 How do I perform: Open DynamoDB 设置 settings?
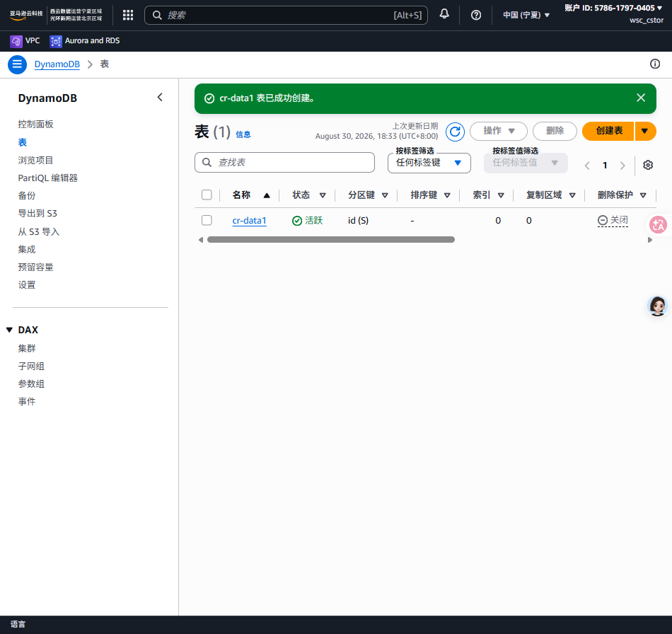(x=27, y=285)
